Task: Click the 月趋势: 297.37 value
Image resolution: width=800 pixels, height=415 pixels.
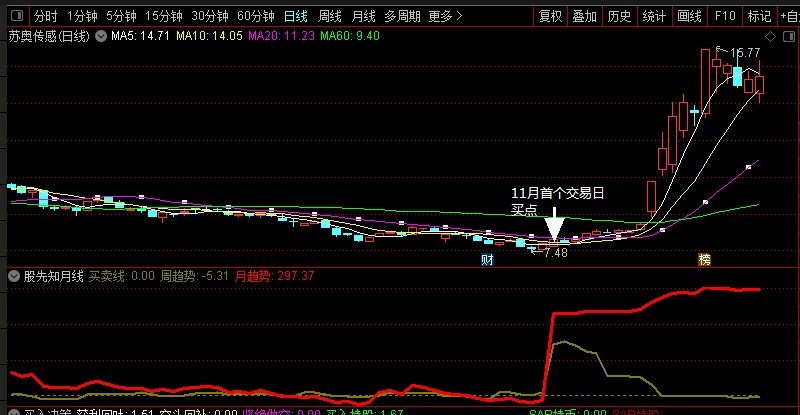Action: point(274,276)
